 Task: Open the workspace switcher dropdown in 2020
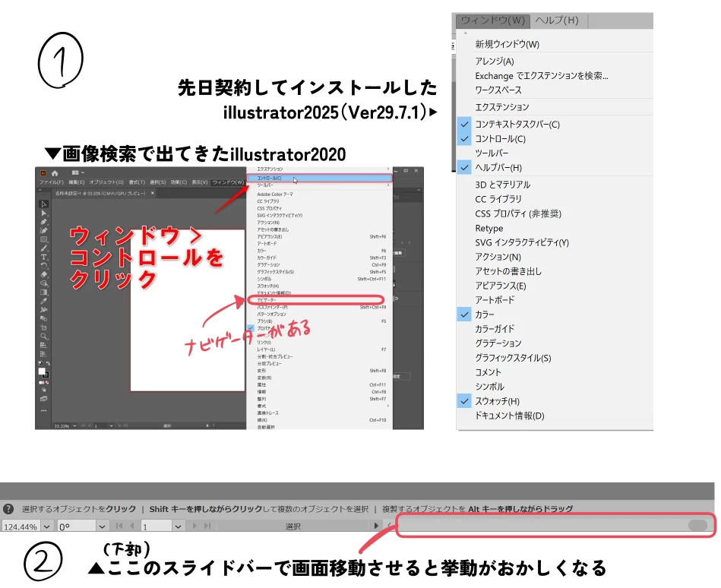pyautogui.click(x=77, y=173)
